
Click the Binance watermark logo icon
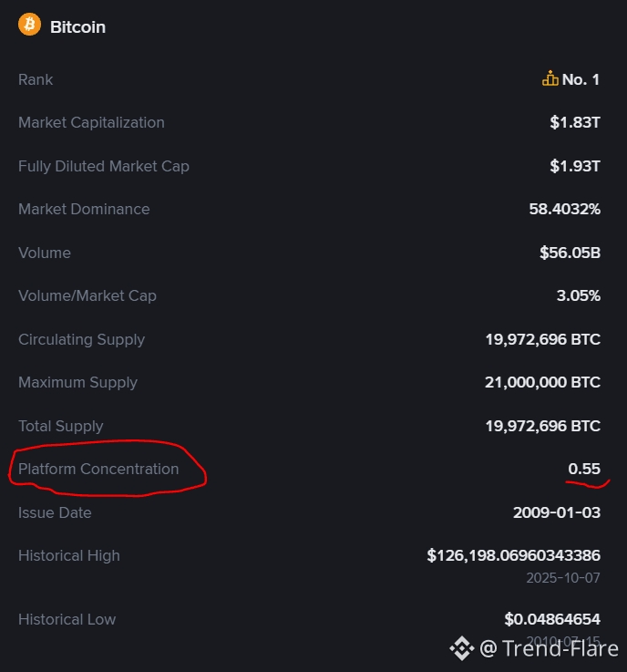click(x=461, y=648)
